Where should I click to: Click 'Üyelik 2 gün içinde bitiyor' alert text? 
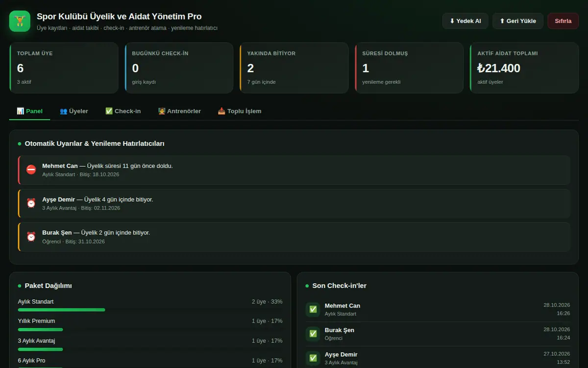point(116,233)
